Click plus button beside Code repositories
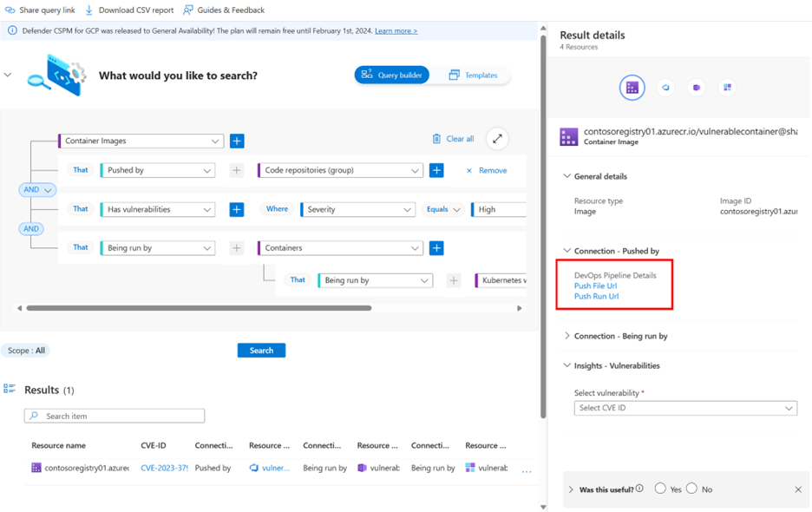Screen dimensions: 812x512 point(436,170)
